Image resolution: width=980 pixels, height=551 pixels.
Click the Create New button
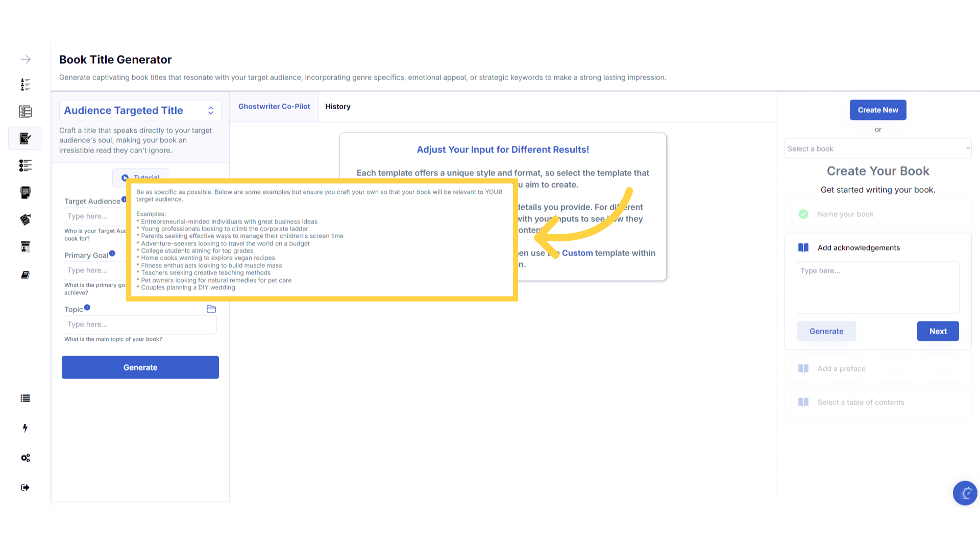[x=878, y=110]
